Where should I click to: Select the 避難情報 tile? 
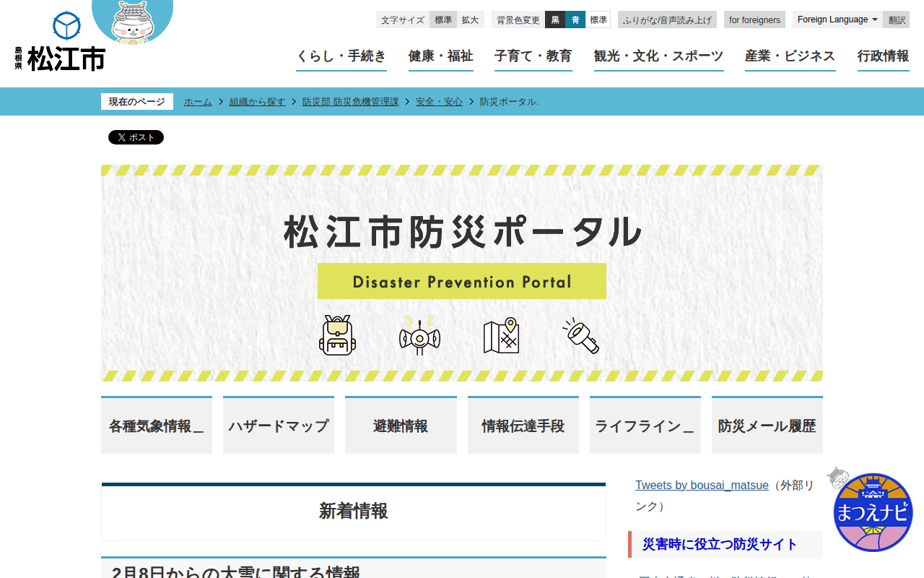(x=401, y=425)
